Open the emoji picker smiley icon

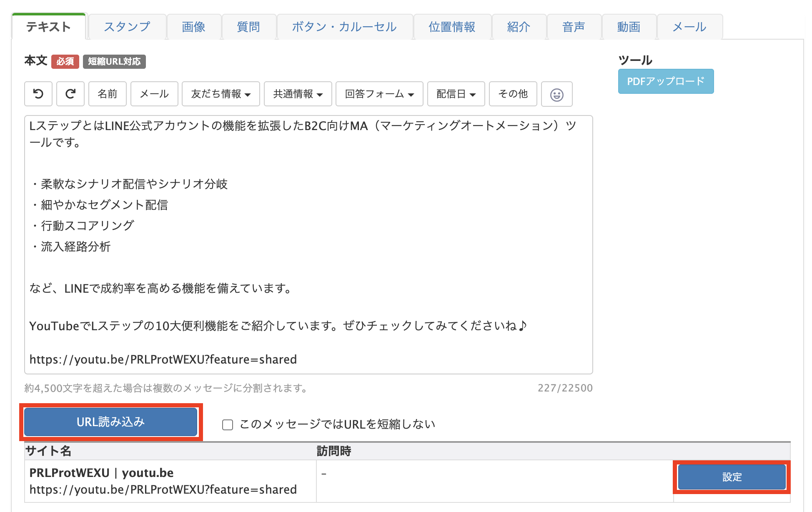(556, 94)
